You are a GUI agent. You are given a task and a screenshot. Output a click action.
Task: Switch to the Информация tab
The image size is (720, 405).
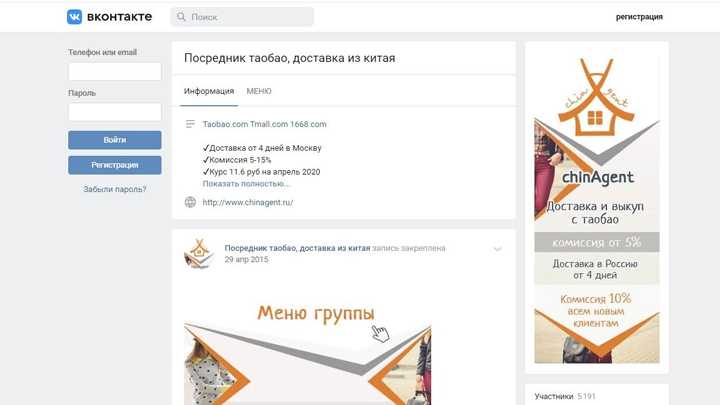pyautogui.click(x=209, y=91)
